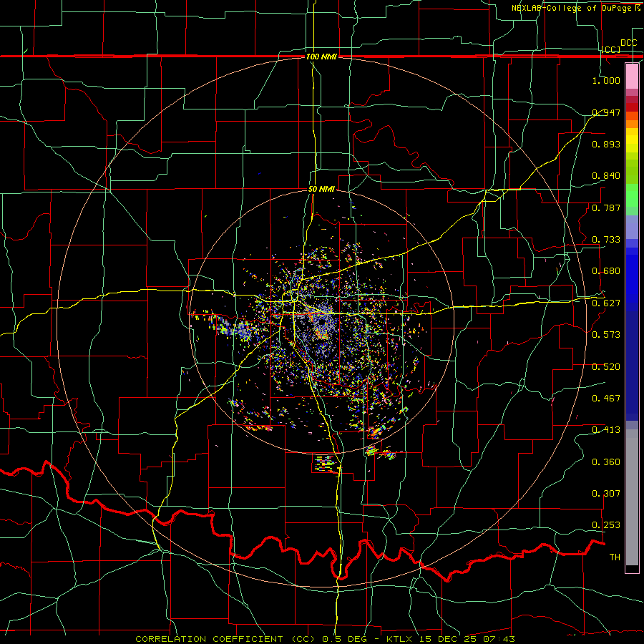Pick the large gray segment of the color bar
The image size is (644, 644).
632,497
